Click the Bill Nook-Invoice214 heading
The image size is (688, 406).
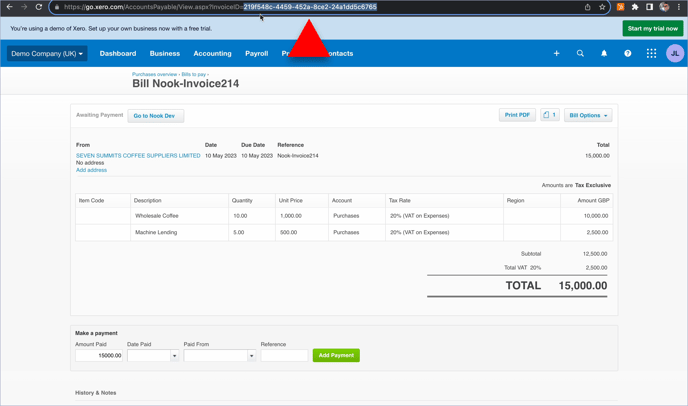[x=186, y=84]
